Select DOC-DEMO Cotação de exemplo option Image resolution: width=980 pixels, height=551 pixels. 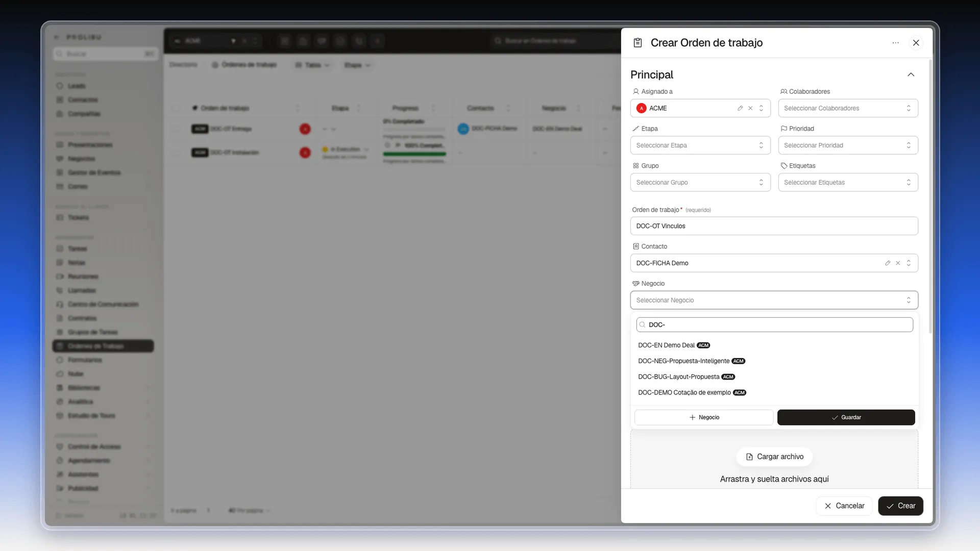pos(774,393)
